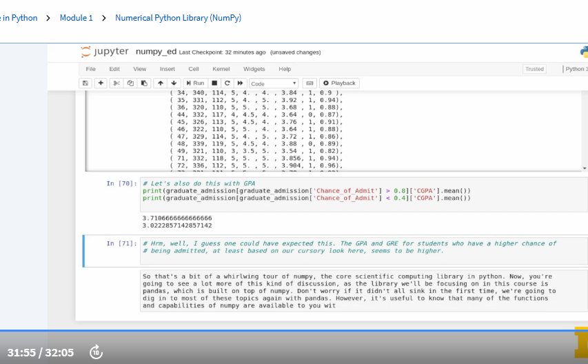Click the Jupyter logo
This screenshot has height=364, width=588.
tap(105, 52)
